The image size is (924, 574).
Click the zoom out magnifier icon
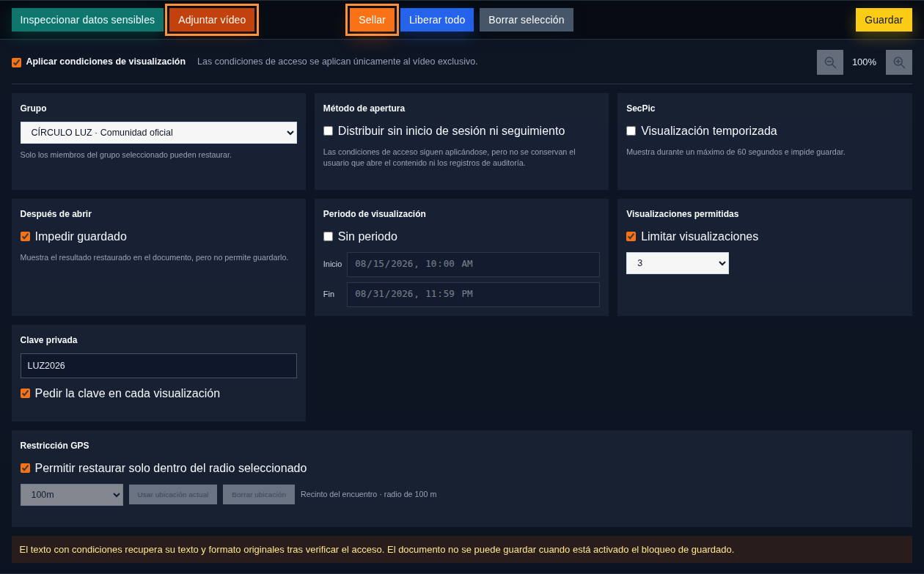(x=830, y=62)
